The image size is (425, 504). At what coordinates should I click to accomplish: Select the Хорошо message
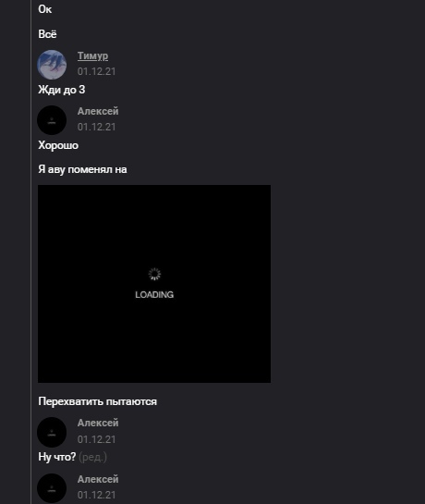(x=58, y=145)
